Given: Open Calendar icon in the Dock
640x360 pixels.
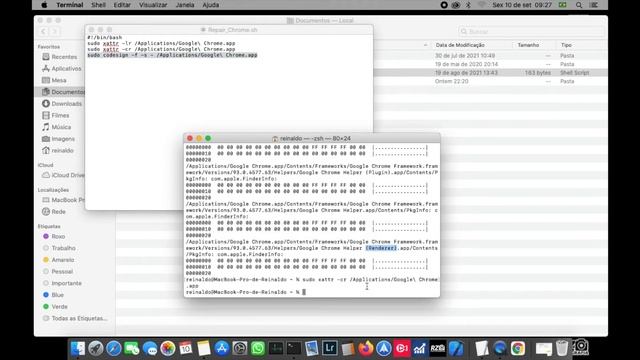Looking at the screenshot, I should [x=186, y=349].
